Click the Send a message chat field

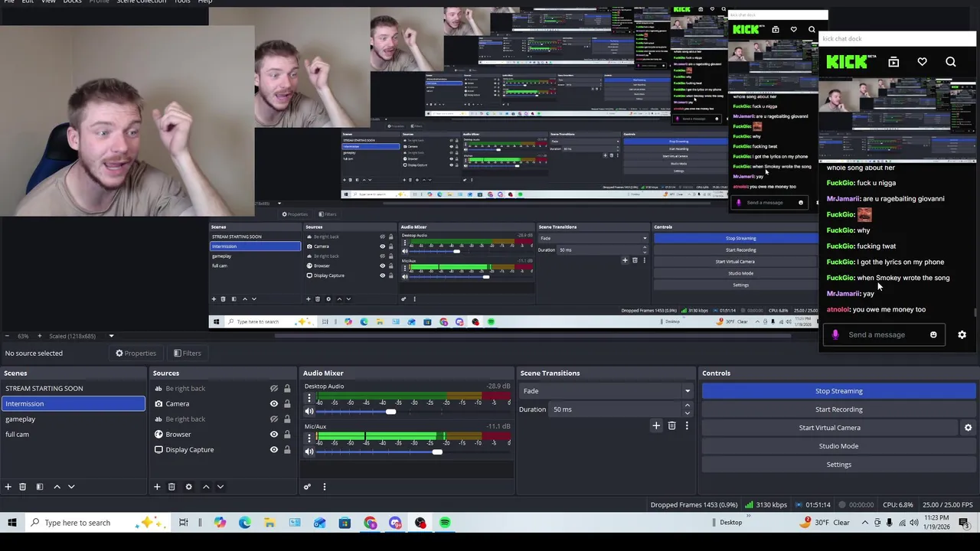(877, 334)
